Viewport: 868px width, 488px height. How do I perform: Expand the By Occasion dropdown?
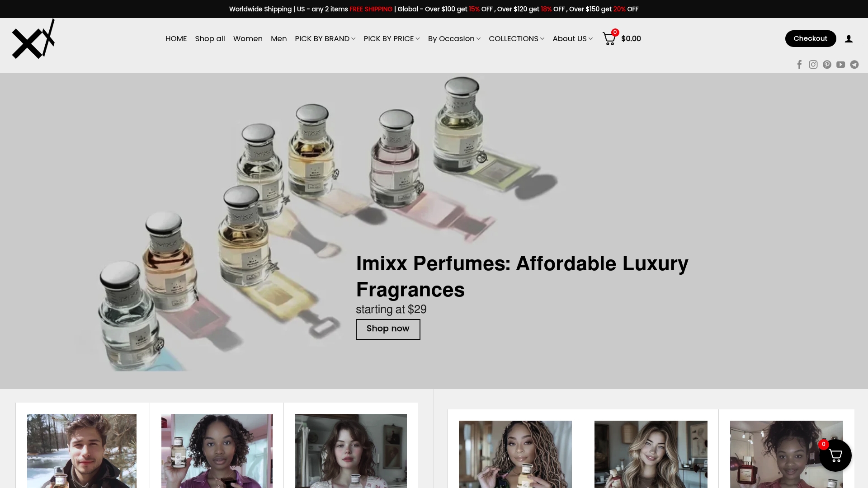(x=454, y=39)
